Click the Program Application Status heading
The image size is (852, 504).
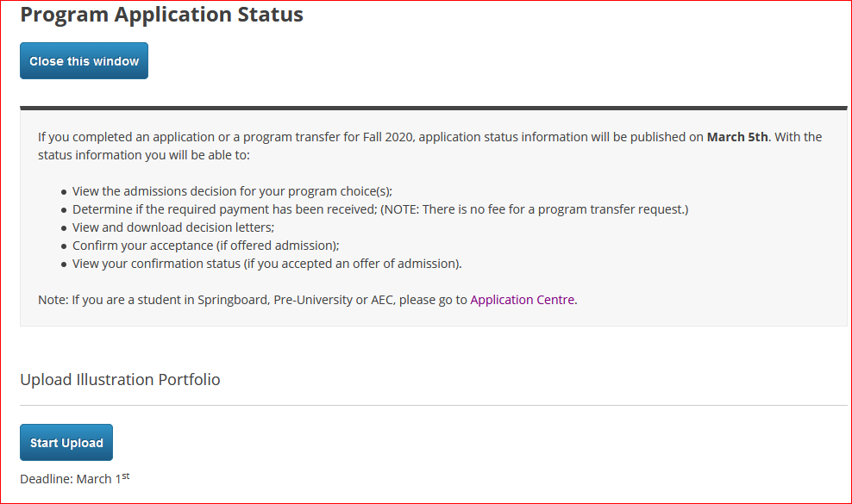click(x=161, y=15)
